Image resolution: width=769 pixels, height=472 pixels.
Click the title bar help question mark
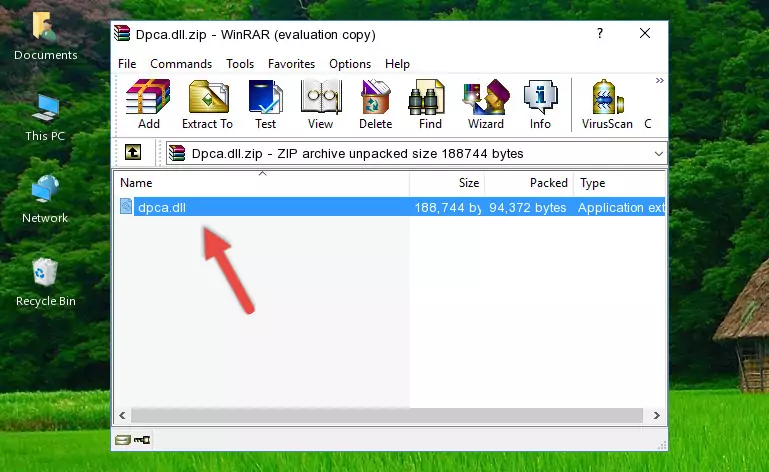click(600, 33)
